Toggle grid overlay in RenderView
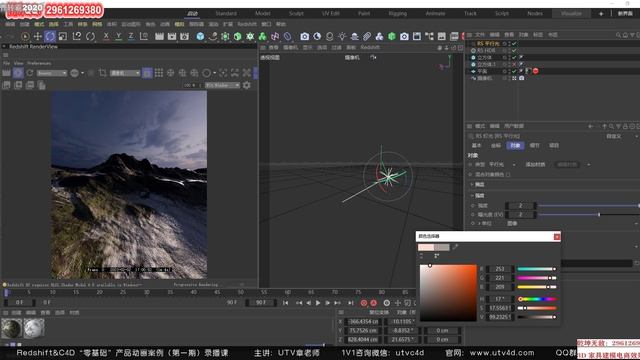 coord(159,73)
